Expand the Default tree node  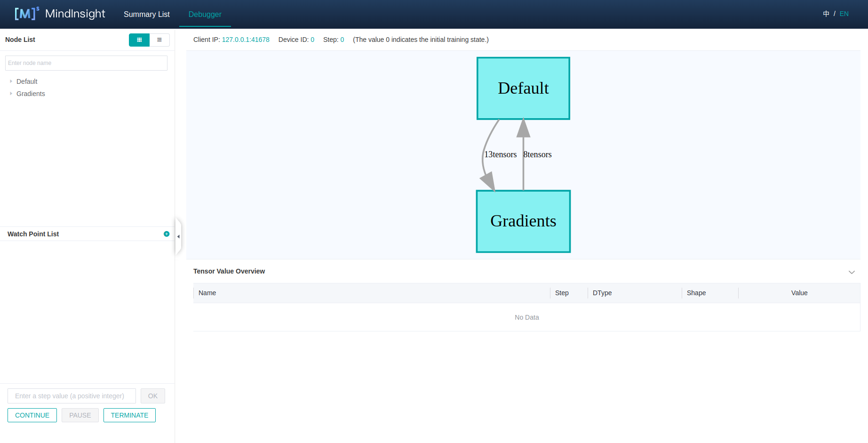tap(11, 81)
